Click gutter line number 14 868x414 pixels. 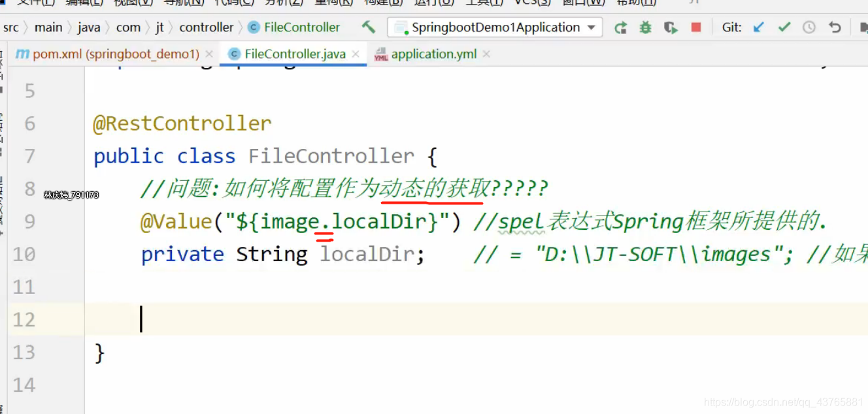click(x=24, y=385)
